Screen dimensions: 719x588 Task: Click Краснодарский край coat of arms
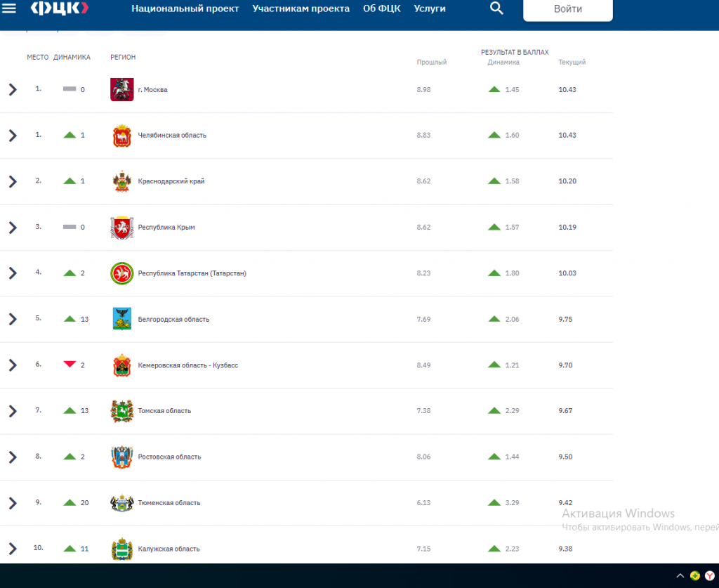pos(122,181)
